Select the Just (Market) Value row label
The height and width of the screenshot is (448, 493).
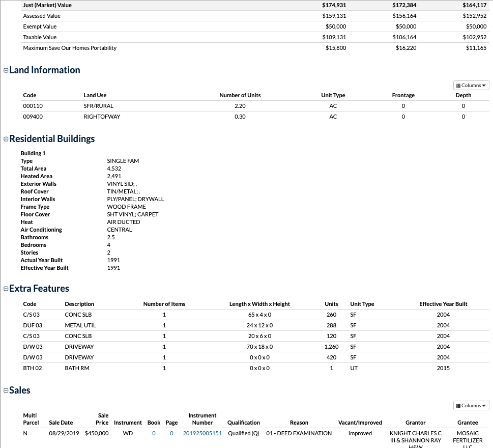47,5
